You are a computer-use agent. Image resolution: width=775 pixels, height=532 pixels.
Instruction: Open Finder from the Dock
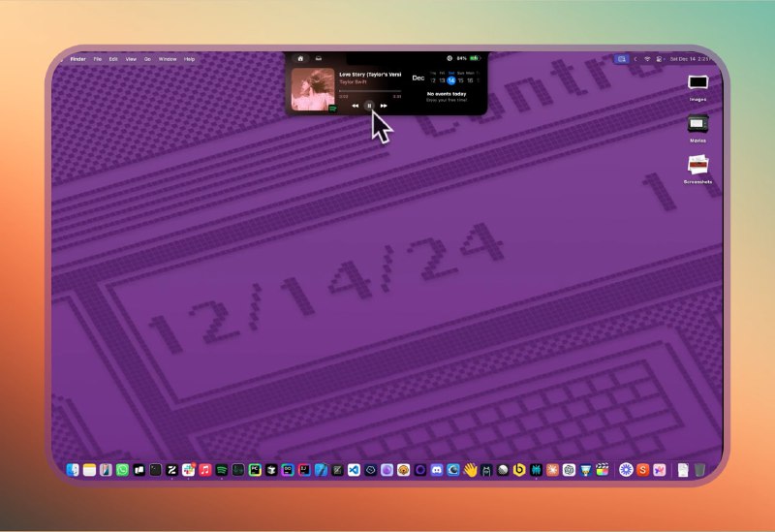pos(73,470)
